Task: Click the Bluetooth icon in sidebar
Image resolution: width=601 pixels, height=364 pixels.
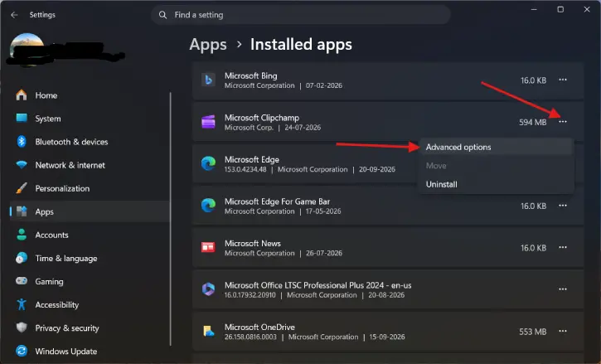Action: (x=22, y=142)
